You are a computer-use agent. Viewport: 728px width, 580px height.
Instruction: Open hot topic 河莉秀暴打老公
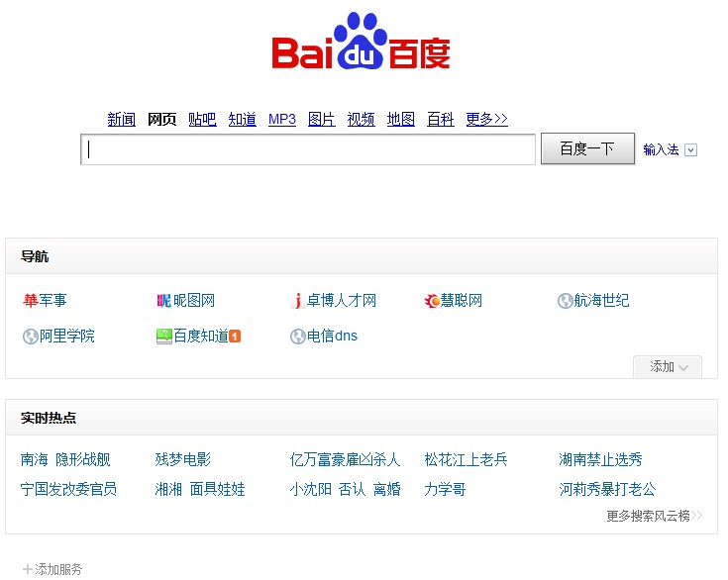[x=607, y=489]
